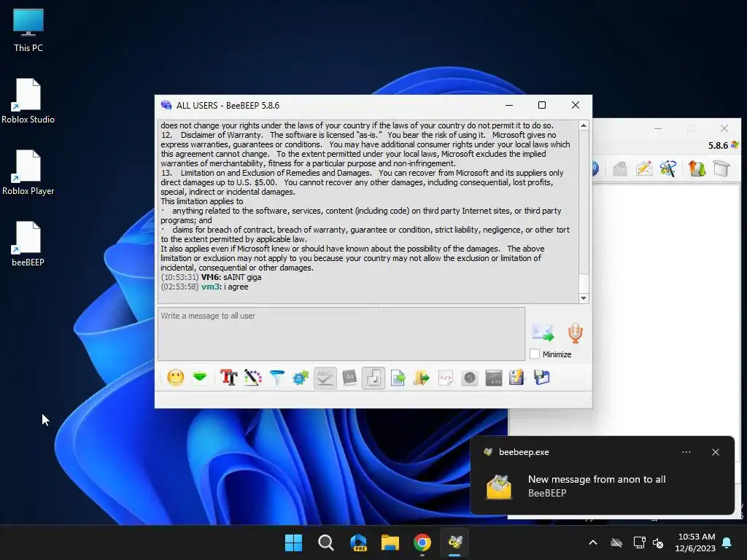Click chat scrollbar down arrow

(x=584, y=298)
